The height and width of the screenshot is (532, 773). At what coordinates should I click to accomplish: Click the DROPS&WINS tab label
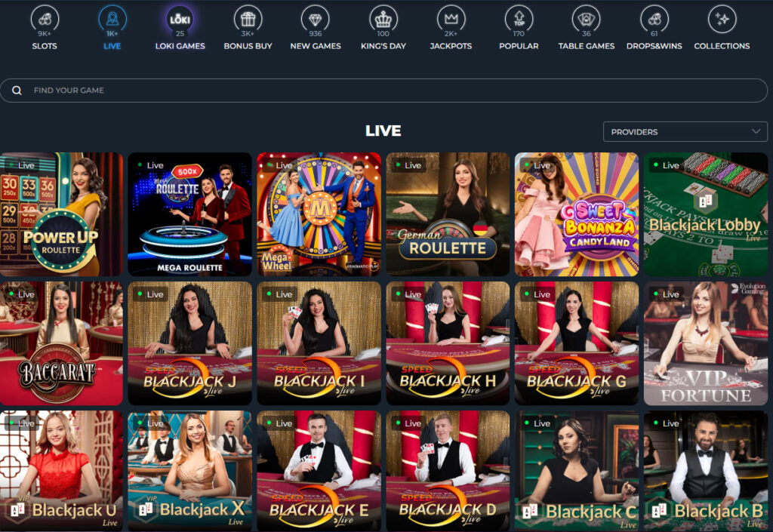[654, 46]
